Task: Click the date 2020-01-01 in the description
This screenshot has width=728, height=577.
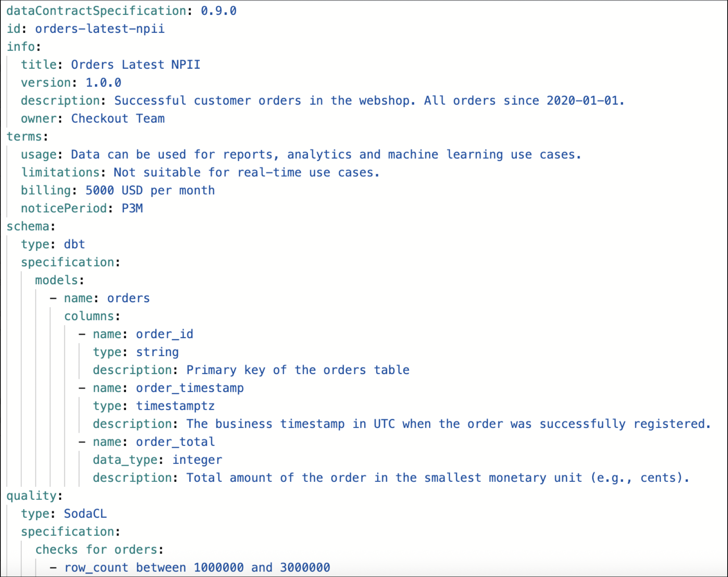Action: (x=582, y=101)
